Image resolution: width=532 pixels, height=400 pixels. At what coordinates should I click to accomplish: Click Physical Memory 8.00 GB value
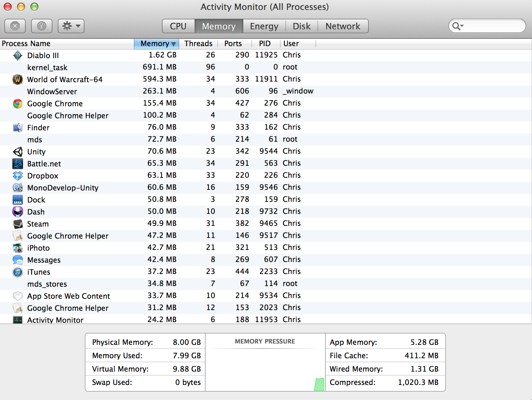(x=187, y=342)
